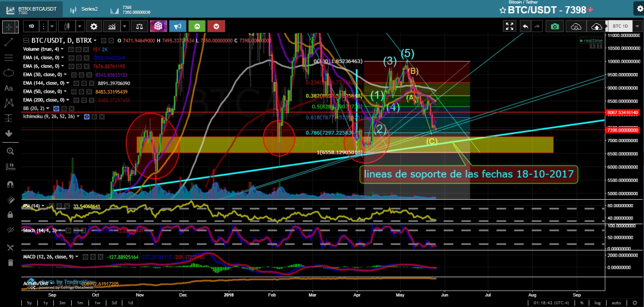Image resolution: width=644 pixels, height=307 pixels.
Task: Toggle stay in drawing mode pencil
Action: coord(10,199)
